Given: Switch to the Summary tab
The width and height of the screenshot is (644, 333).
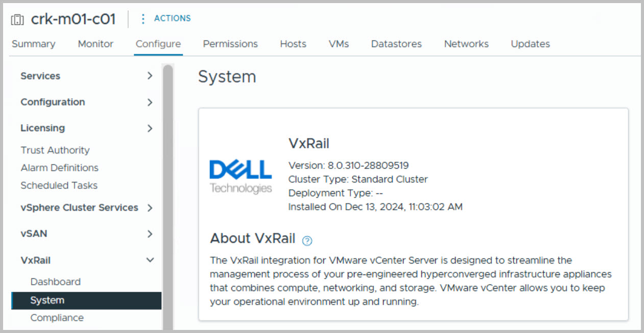Looking at the screenshot, I should tap(34, 44).
